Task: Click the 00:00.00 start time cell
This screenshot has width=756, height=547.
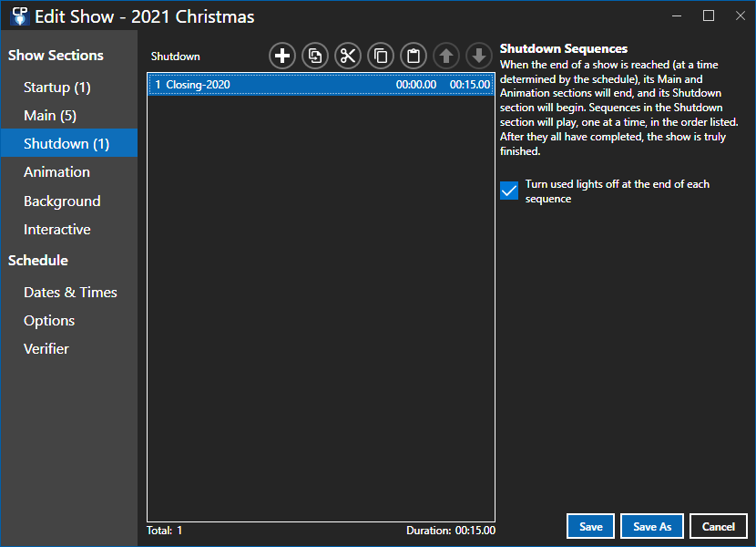Action: 416,85
